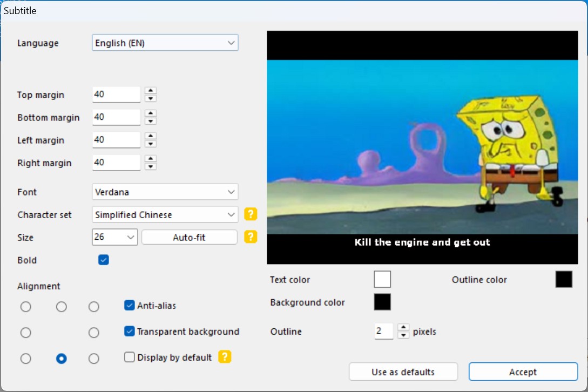Enable Display by default checkbox
Screen dimensions: 588x392
click(x=130, y=357)
